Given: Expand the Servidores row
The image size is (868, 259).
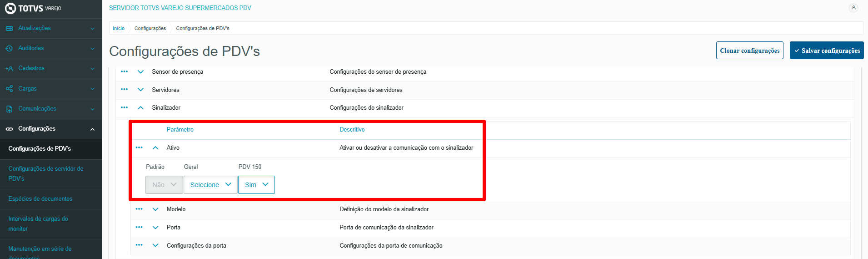Looking at the screenshot, I should (x=140, y=90).
